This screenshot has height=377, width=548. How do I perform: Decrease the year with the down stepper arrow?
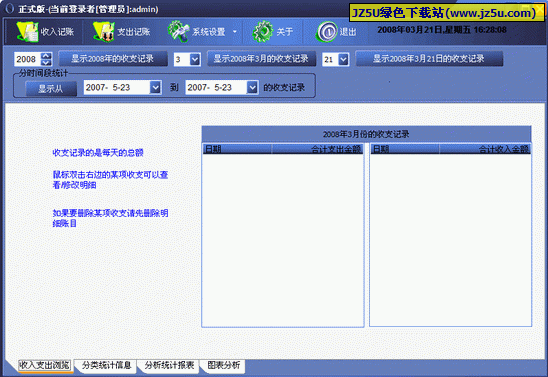click(x=46, y=63)
